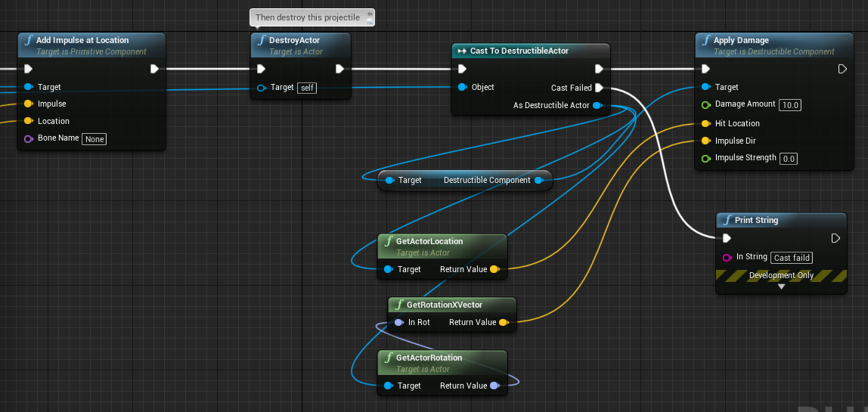Click the Damage Amount 10.0 field
The width and height of the screenshot is (868, 412).
pos(790,104)
